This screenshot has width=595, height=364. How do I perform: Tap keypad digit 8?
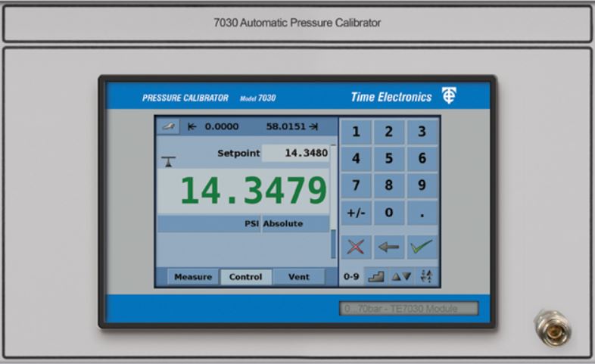click(x=389, y=185)
